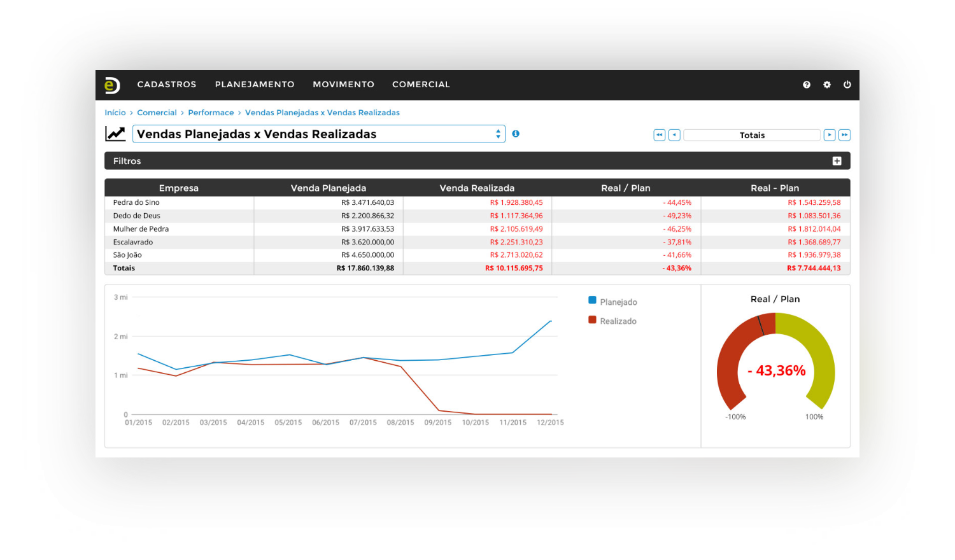Image resolution: width=955 pixels, height=560 pixels.
Task: Sort by Venda Planejada column header
Action: [329, 188]
